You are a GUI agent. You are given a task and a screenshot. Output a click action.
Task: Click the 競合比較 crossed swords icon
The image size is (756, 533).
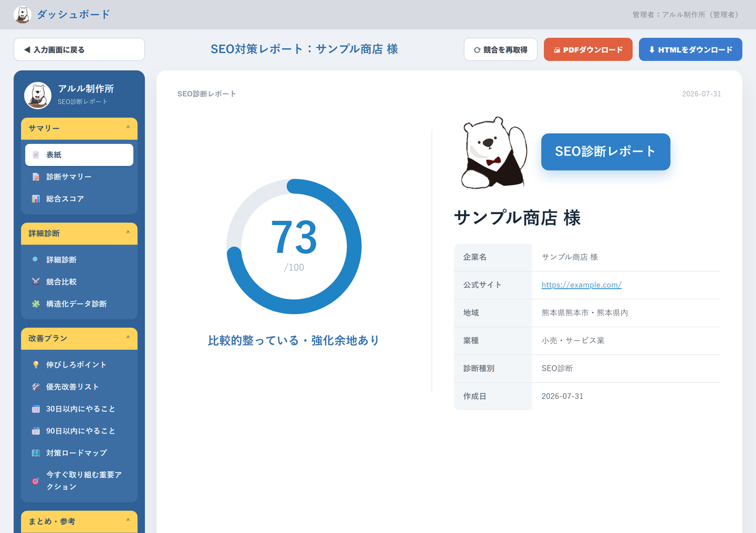pyautogui.click(x=36, y=282)
